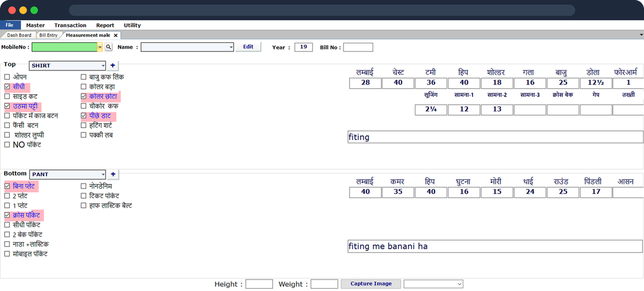Click the macOS yellow minimize window button

[x=23, y=10]
